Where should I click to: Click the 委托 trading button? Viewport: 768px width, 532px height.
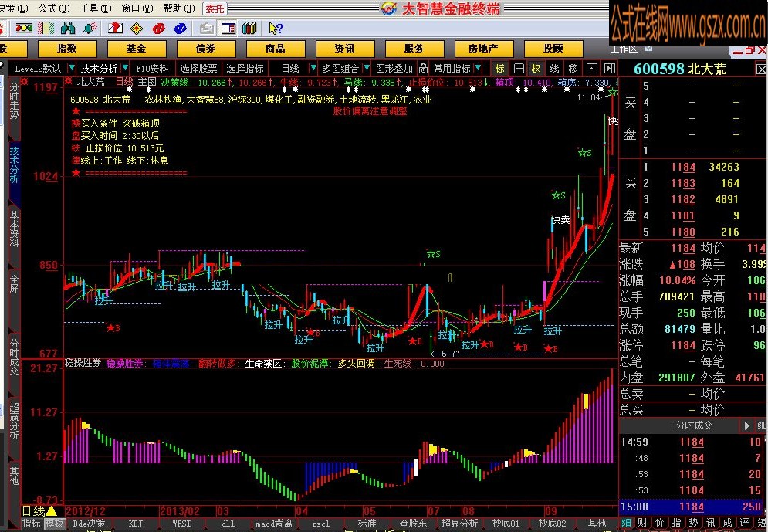tap(215, 8)
